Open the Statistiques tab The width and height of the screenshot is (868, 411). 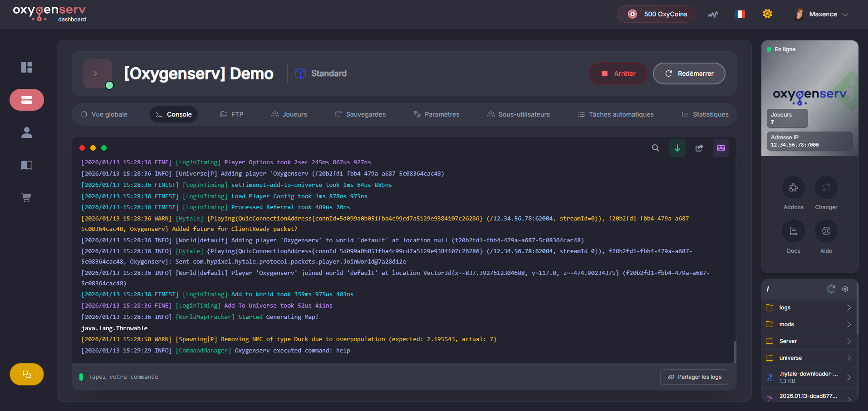[x=705, y=114]
